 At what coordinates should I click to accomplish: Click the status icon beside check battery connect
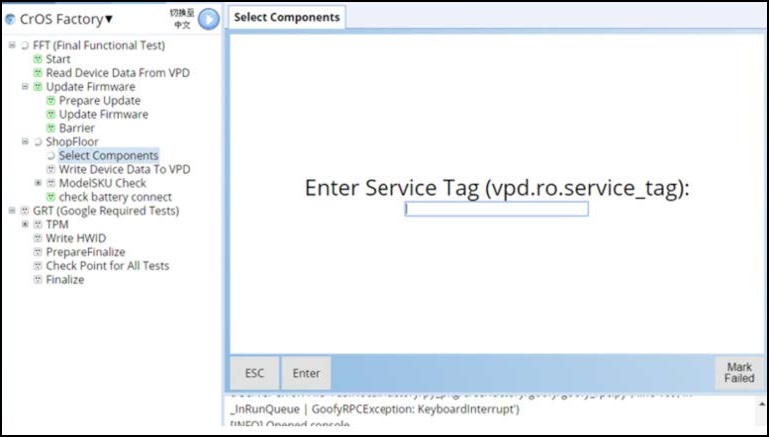51,197
